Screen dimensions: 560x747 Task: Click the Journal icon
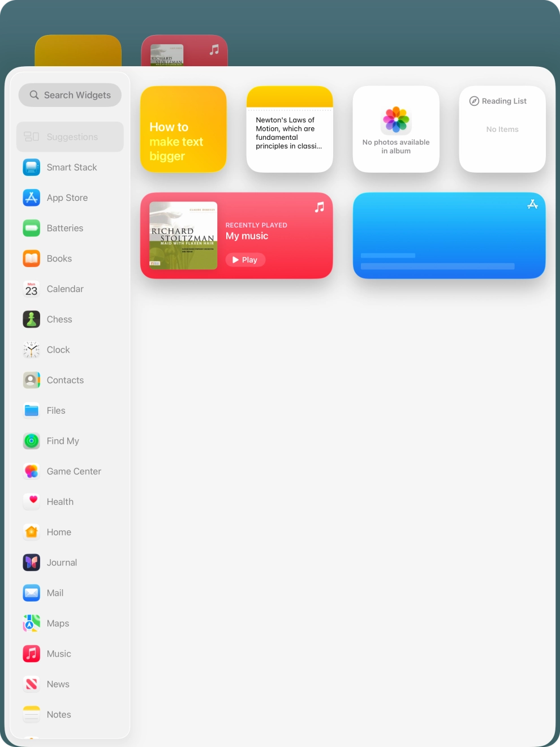pyautogui.click(x=32, y=563)
